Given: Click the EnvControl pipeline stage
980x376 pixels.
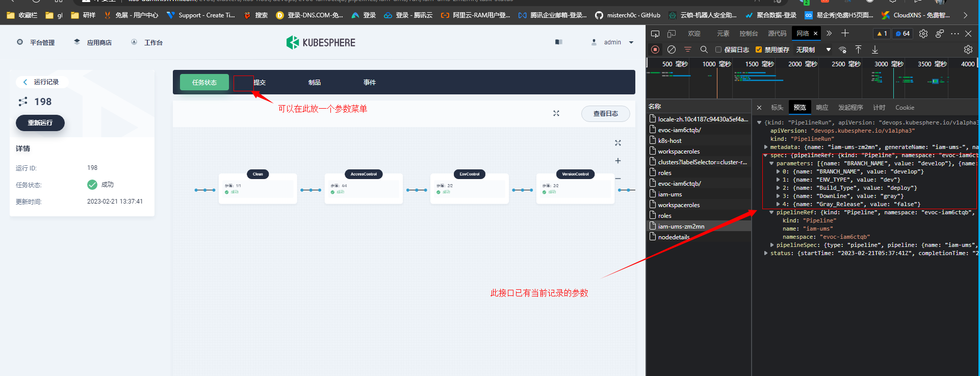Looking at the screenshot, I should (470, 187).
